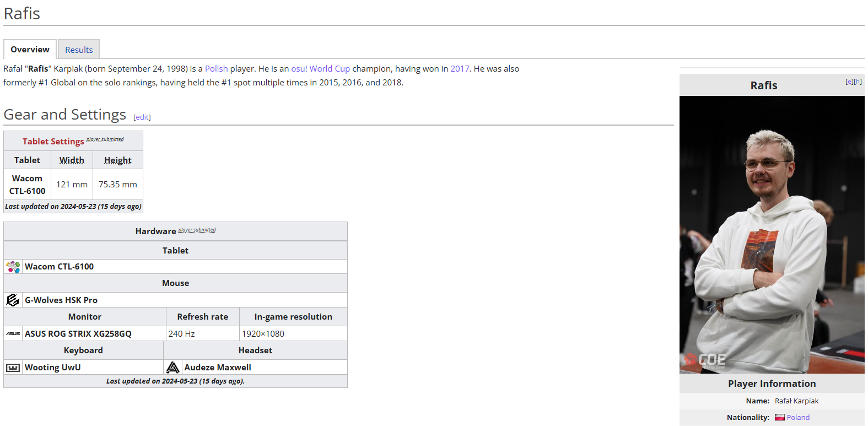This screenshot has height=426, width=868.
Task: Click the In-game resolution column header
Action: click(293, 317)
